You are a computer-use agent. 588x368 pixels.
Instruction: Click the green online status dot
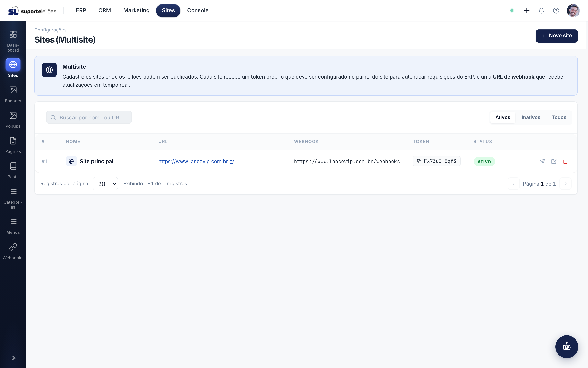click(512, 10)
